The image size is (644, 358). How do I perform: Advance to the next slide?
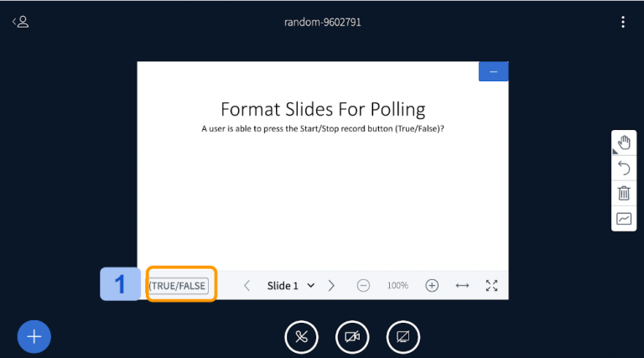pos(331,286)
